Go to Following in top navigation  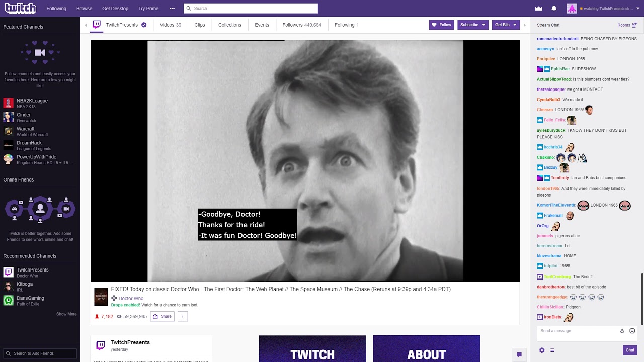(x=56, y=9)
